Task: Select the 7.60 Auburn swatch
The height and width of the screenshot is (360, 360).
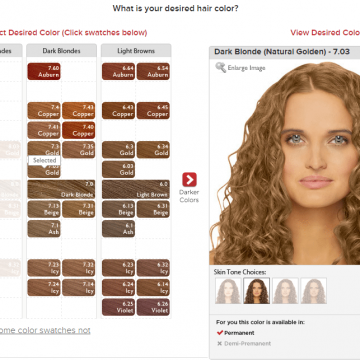Action: (x=44, y=71)
